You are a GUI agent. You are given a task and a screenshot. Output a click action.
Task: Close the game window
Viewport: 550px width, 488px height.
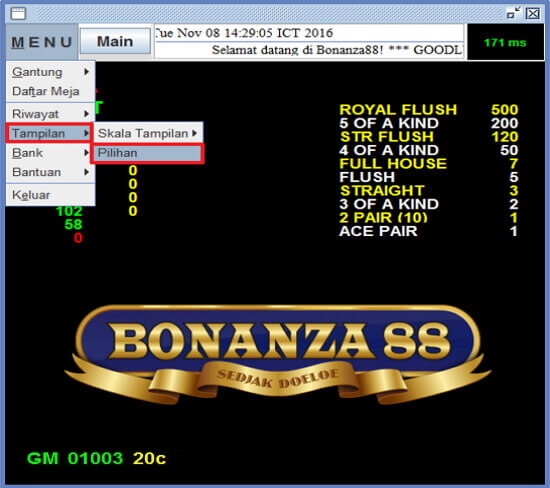coord(533,14)
